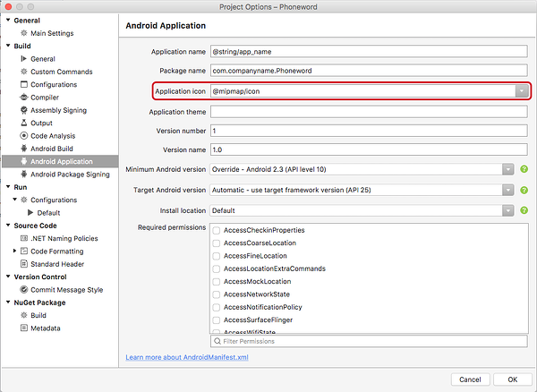537x392 pixels.
Task: Open the Application icon dropdown
Action: pos(520,91)
